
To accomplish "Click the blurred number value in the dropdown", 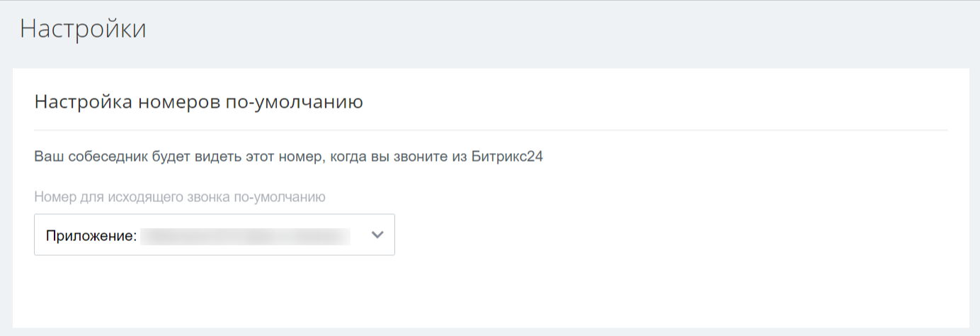I will (245, 236).
